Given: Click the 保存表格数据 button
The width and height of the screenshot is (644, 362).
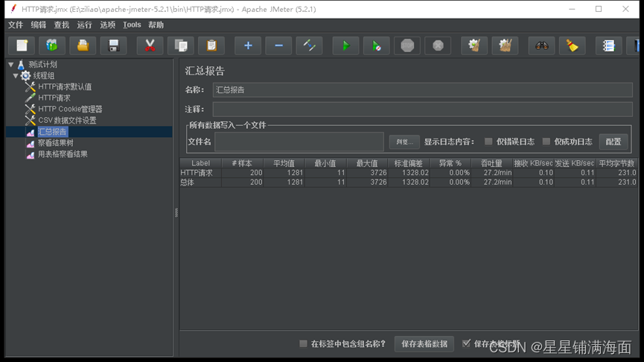Looking at the screenshot, I should coord(424,344).
